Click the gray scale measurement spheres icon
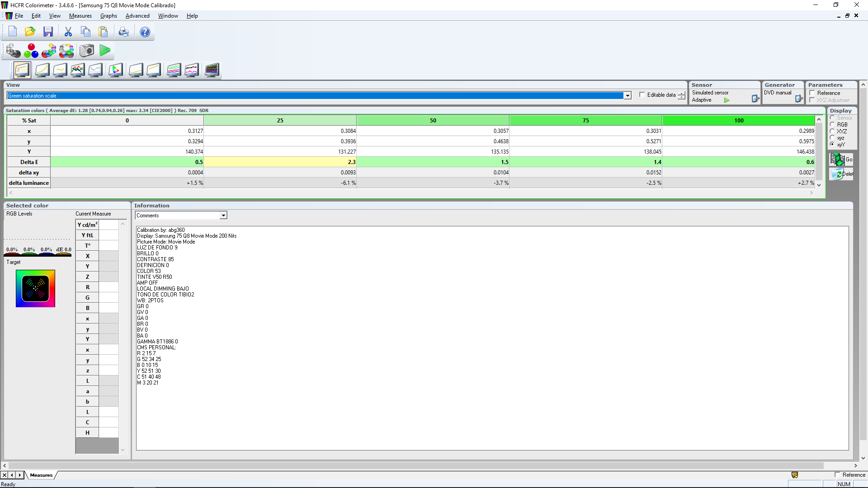The image size is (868, 488). pos(13,51)
